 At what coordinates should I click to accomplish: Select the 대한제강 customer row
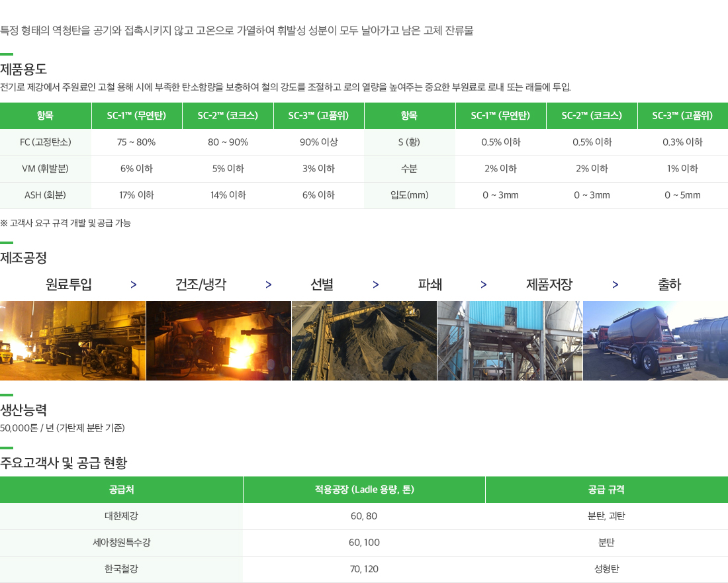364,516
